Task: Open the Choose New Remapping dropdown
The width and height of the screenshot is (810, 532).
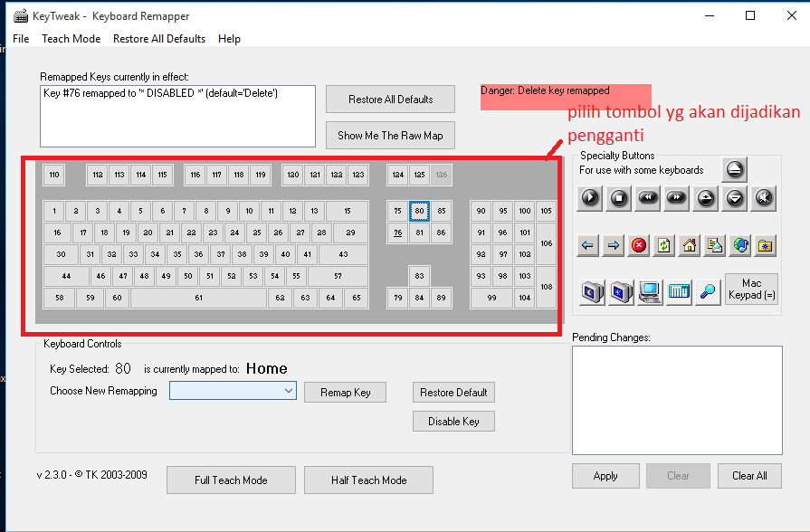Action: 233,391
